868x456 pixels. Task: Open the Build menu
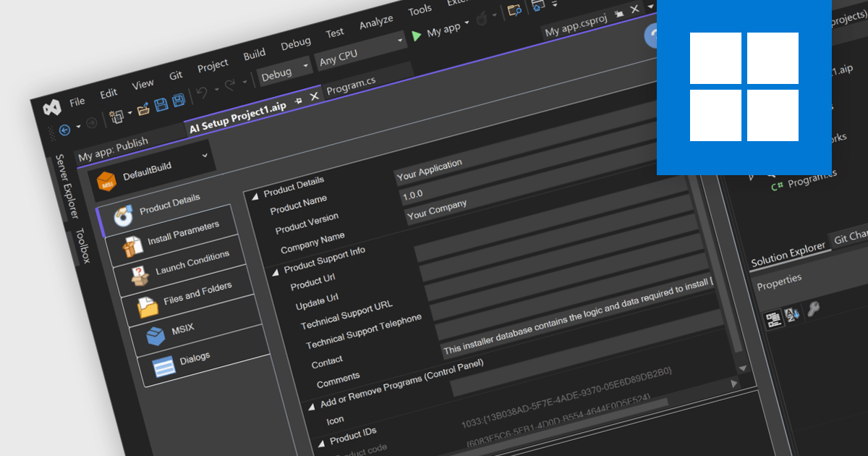click(x=254, y=54)
